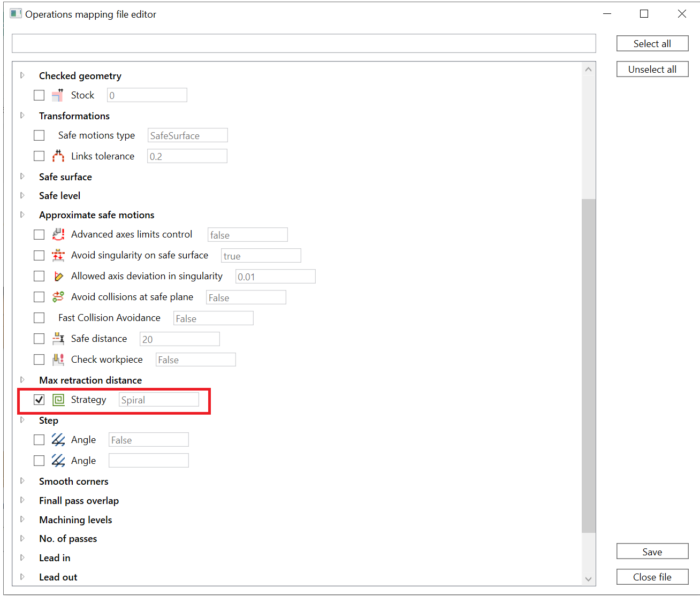Click the green Strategy spiral icon
Image resolution: width=700 pixels, height=596 pixels.
click(x=58, y=400)
